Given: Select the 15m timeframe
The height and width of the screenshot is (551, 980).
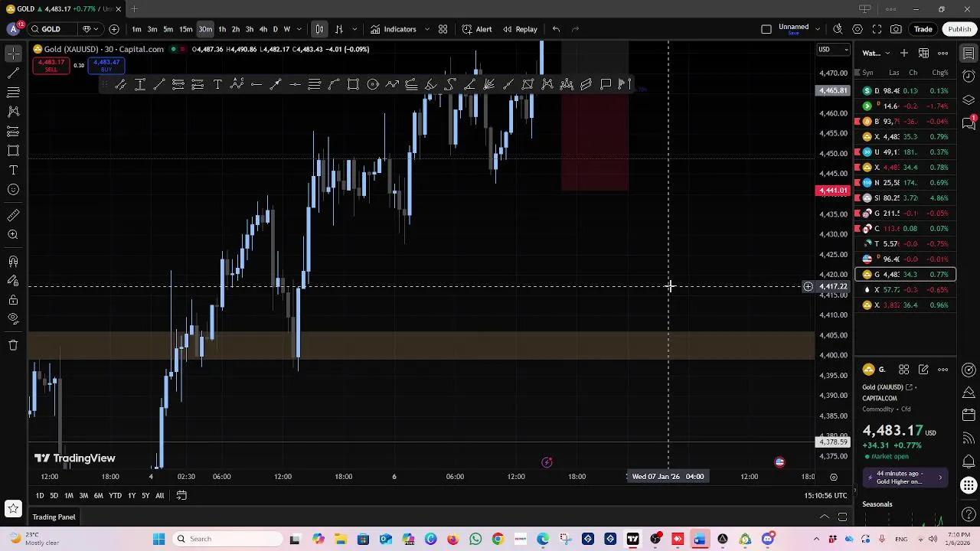Looking at the screenshot, I should 185,29.
